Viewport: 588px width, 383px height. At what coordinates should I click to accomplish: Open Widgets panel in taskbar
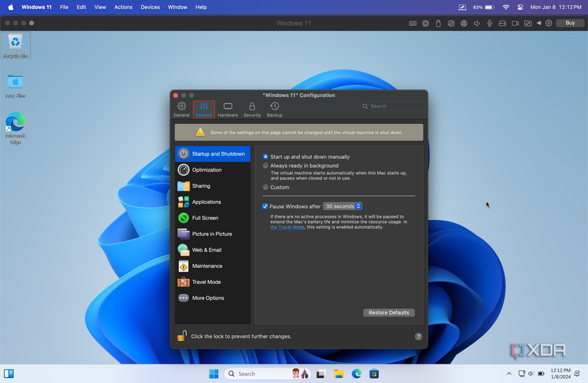tap(9, 374)
